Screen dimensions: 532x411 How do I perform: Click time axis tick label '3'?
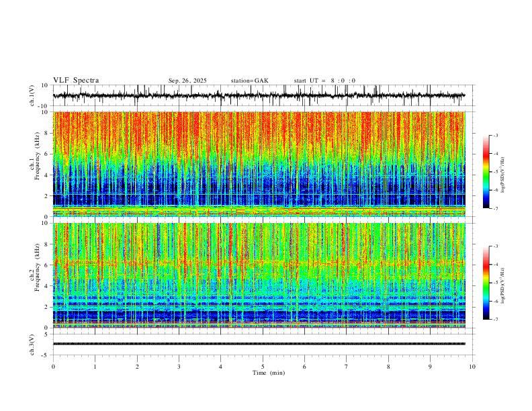click(179, 367)
